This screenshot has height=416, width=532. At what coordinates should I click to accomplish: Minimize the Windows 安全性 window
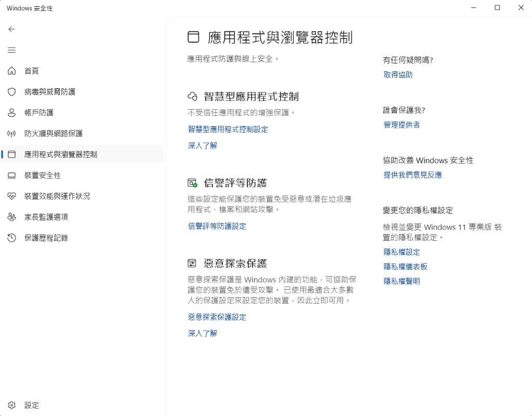click(x=474, y=7)
